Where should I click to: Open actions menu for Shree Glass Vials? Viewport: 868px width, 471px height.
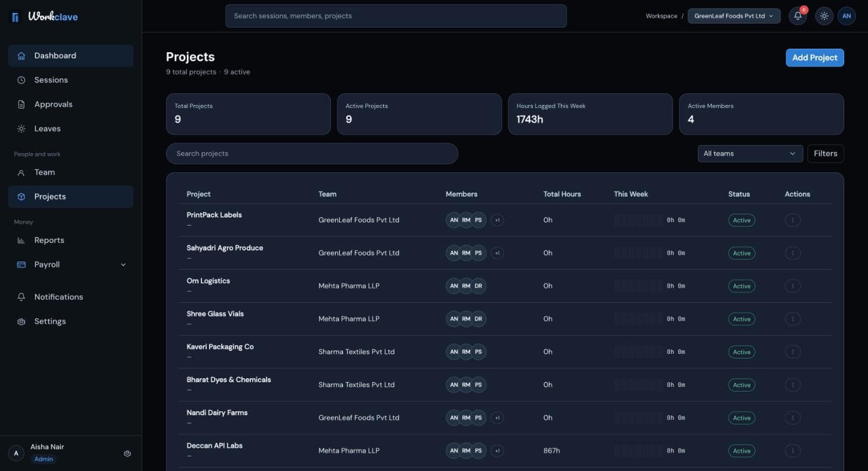(x=793, y=319)
